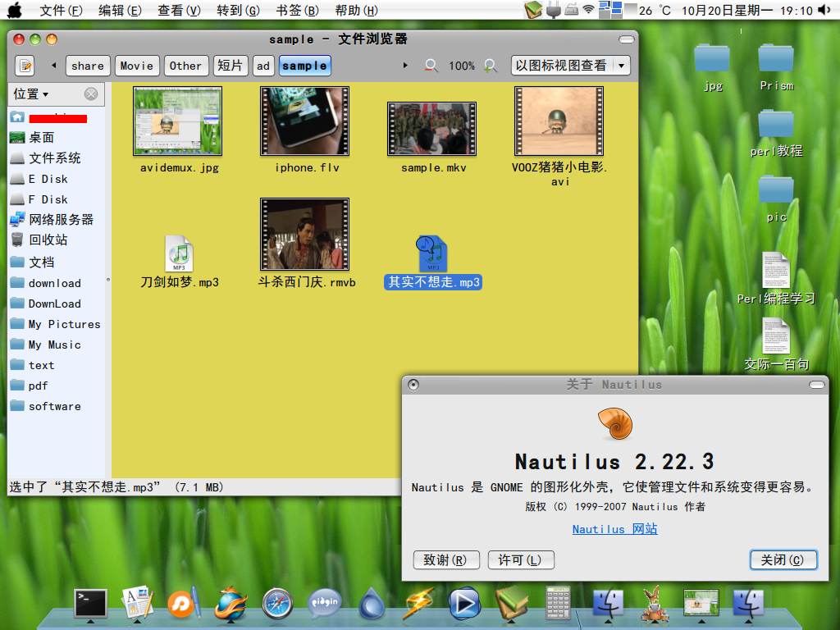Show earlier path buttons with left arrow
840x630 pixels.
click(53, 66)
